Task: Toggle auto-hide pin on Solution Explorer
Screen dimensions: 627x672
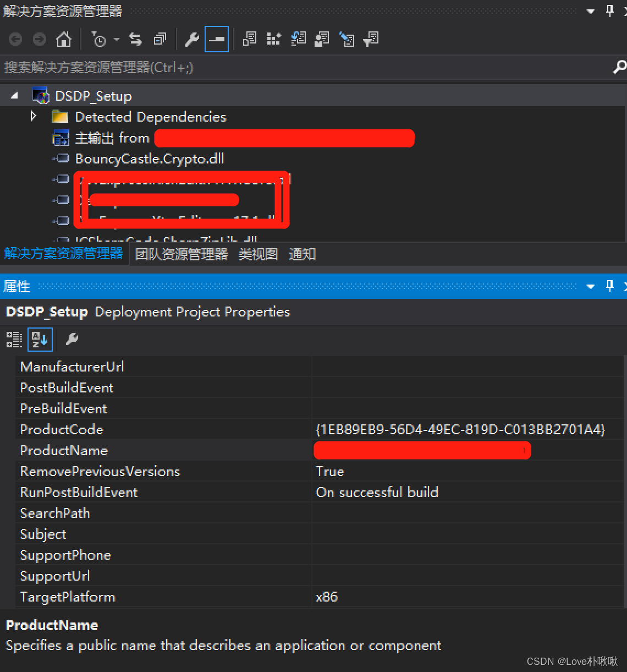Action: [x=610, y=10]
